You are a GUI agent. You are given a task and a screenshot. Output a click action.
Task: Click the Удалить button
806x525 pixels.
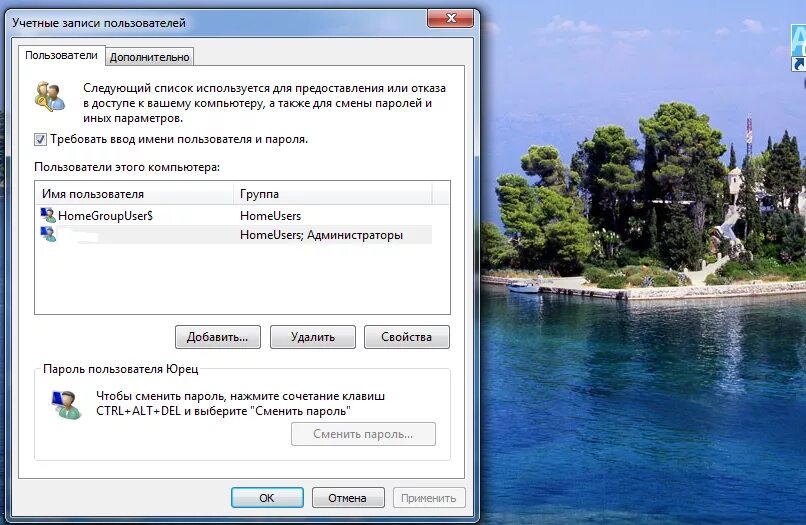pos(313,337)
